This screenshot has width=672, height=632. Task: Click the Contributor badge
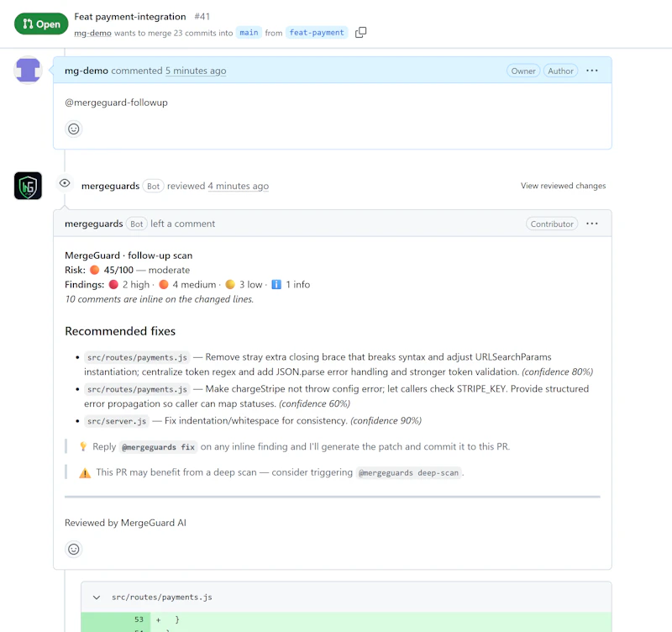tap(552, 224)
